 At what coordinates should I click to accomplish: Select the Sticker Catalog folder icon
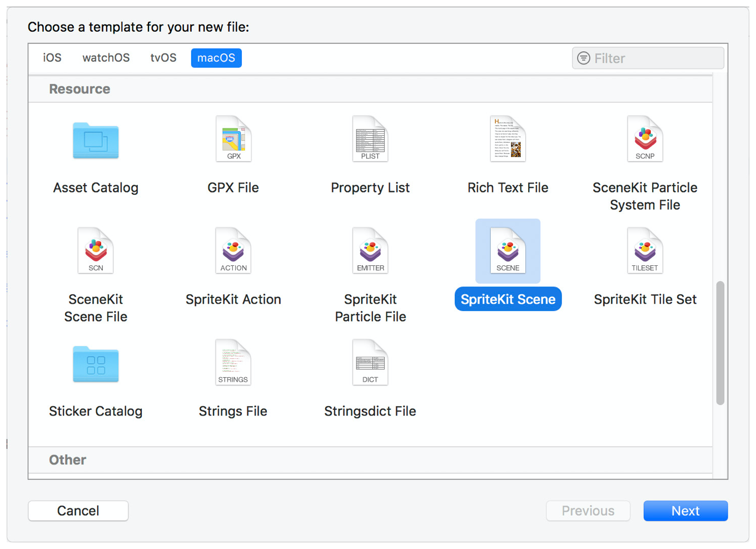coord(96,364)
